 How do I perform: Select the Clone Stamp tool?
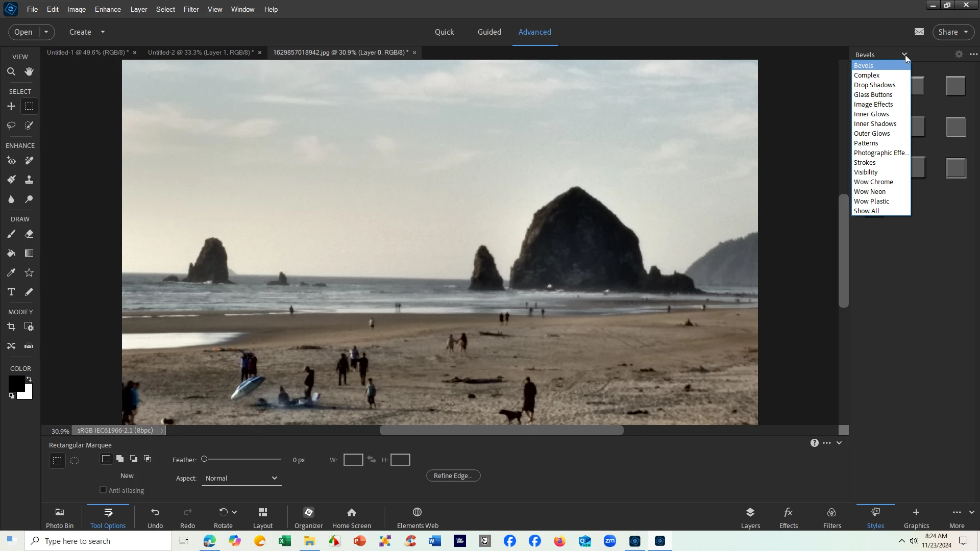(29, 180)
